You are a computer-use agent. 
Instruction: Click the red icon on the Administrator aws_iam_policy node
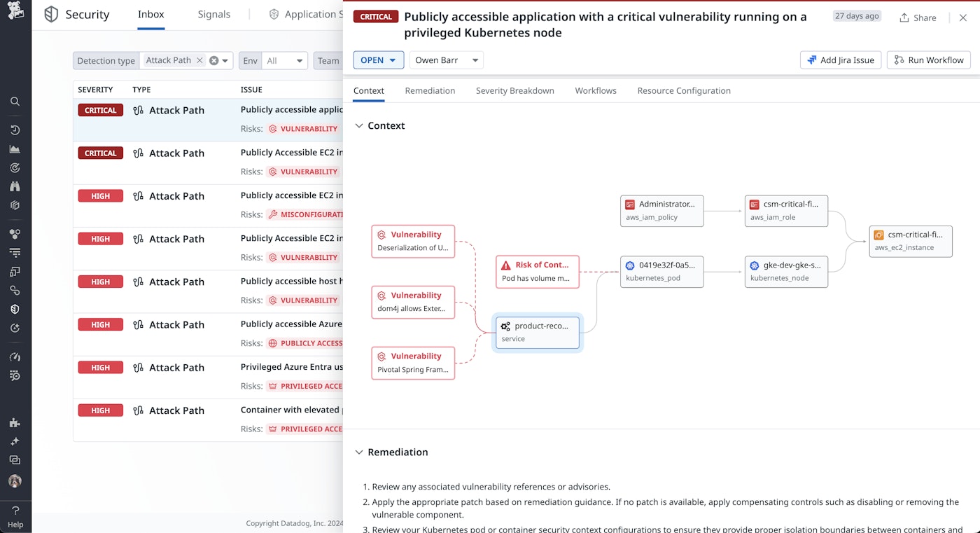[x=629, y=205]
